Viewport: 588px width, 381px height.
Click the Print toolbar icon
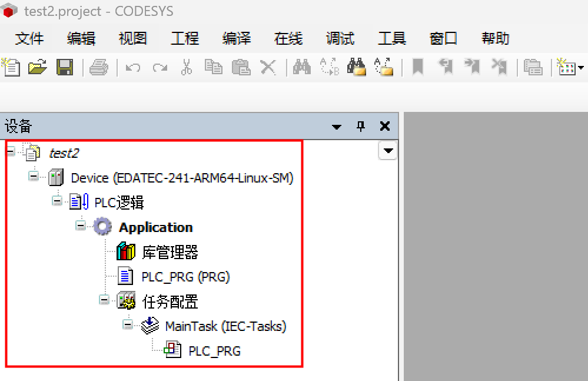pyautogui.click(x=98, y=67)
